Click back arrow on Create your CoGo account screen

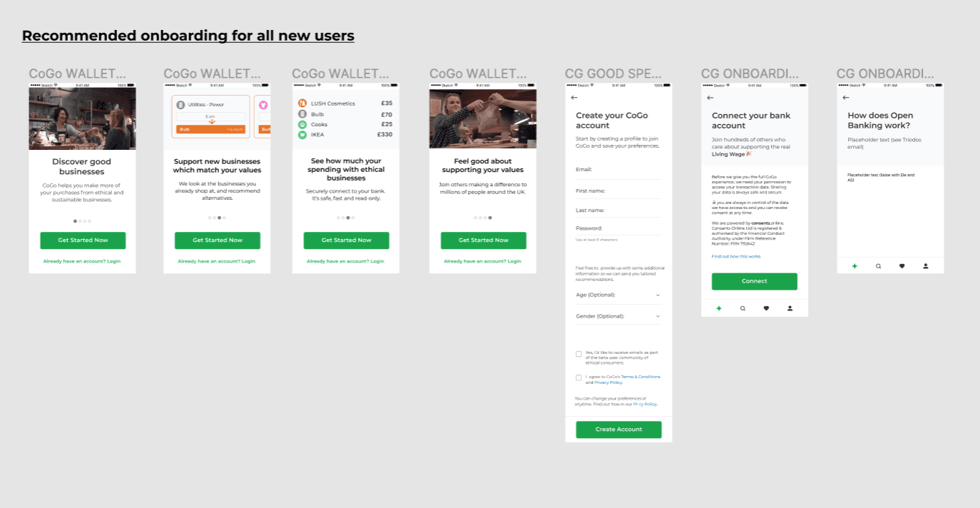pos(574,98)
